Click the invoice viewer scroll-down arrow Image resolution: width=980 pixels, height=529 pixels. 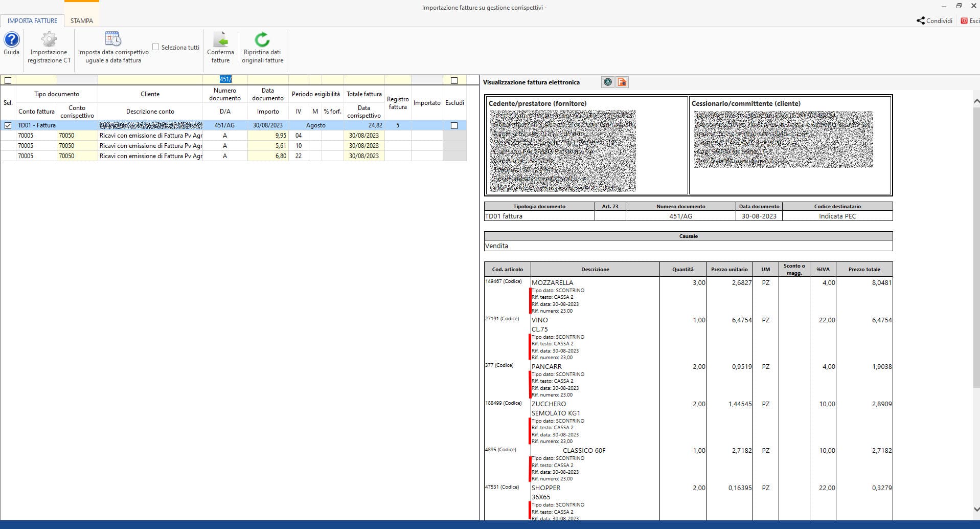976,510
